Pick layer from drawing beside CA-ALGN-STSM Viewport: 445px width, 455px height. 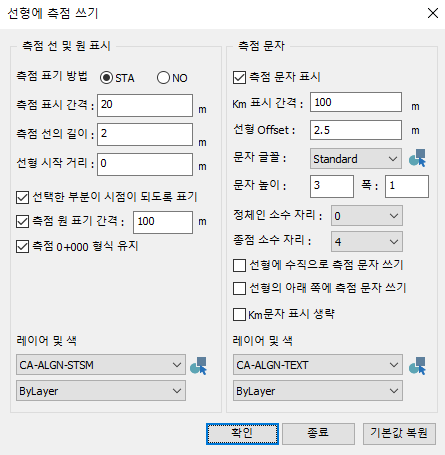coord(199,366)
